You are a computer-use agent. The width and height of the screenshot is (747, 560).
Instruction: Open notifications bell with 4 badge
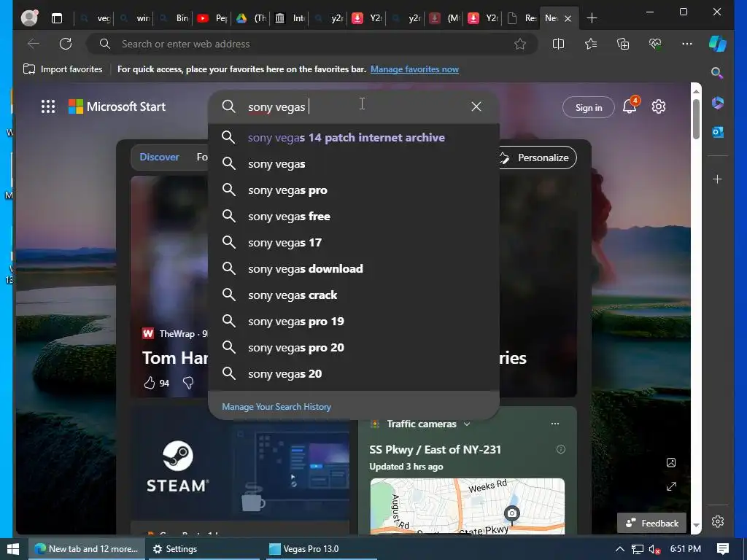[630, 106]
